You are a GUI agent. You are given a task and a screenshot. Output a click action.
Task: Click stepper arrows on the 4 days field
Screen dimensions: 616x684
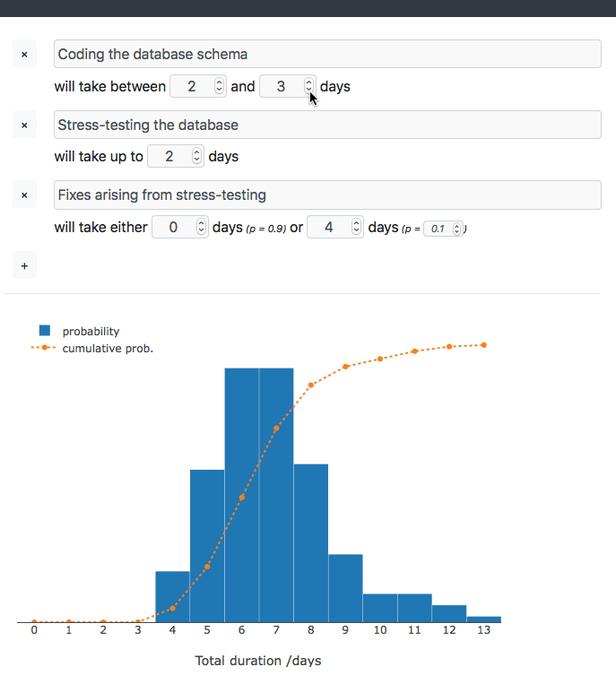[357, 227]
